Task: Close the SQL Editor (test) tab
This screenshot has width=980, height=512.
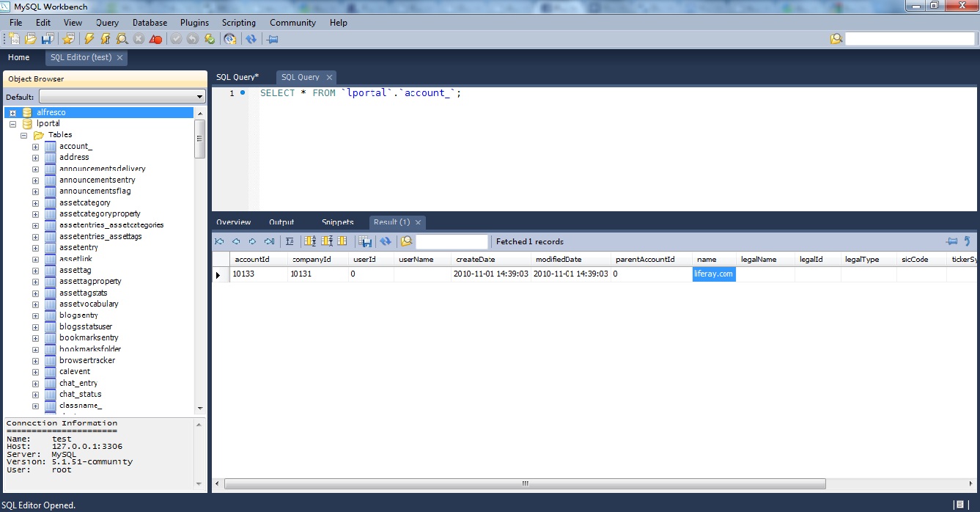Action: [x=120, y=57]
